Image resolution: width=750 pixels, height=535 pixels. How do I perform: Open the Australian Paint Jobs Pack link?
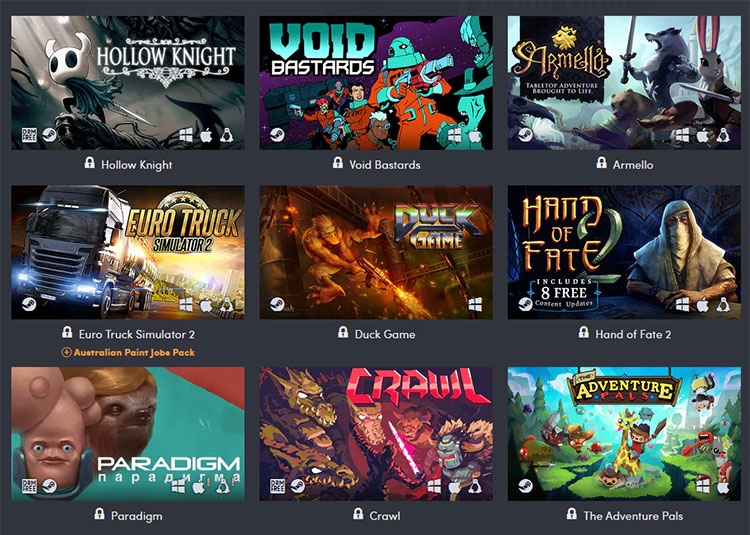tap(134, 353)
